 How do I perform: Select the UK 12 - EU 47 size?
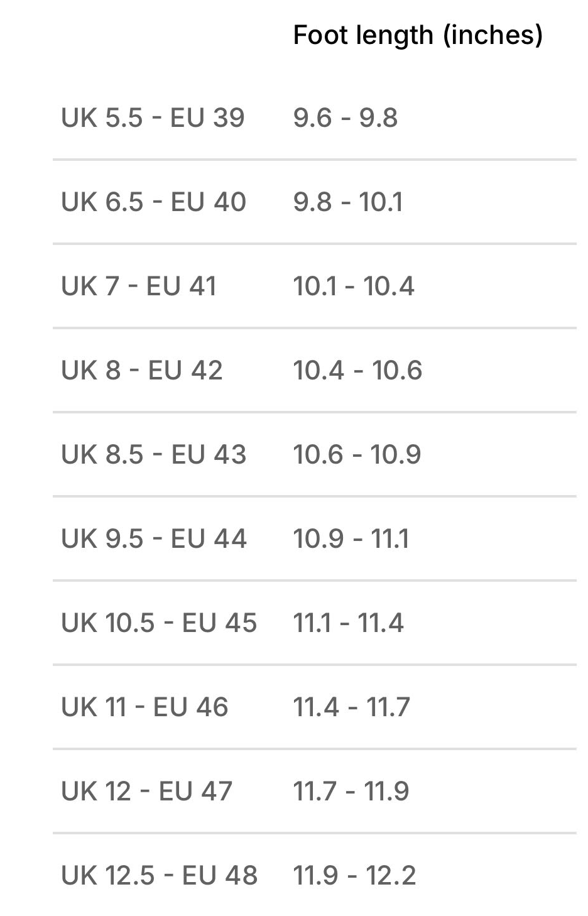pyautogui.click(x=147, y=792)
